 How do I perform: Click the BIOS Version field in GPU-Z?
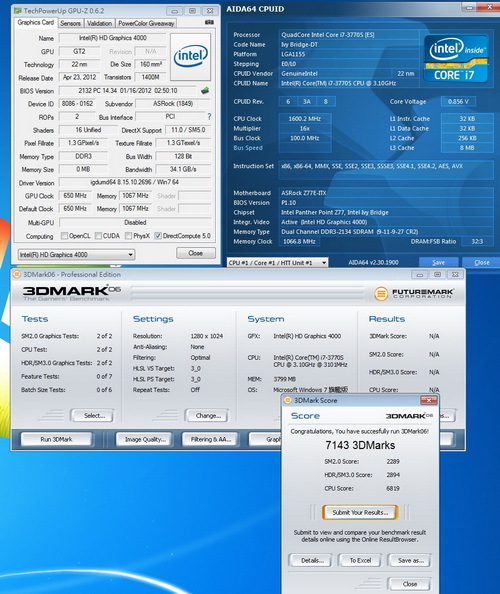128,91
